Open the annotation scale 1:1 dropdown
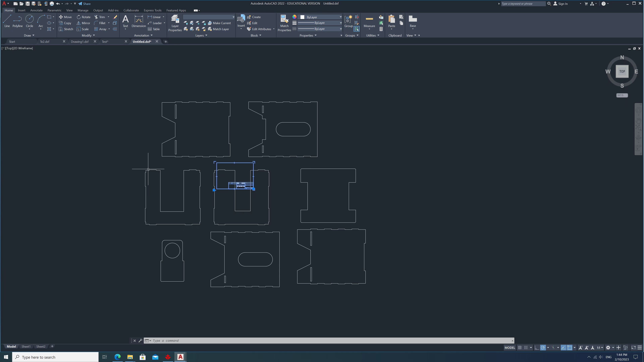The height and width of the screenshot is (362, 644). 600,348
